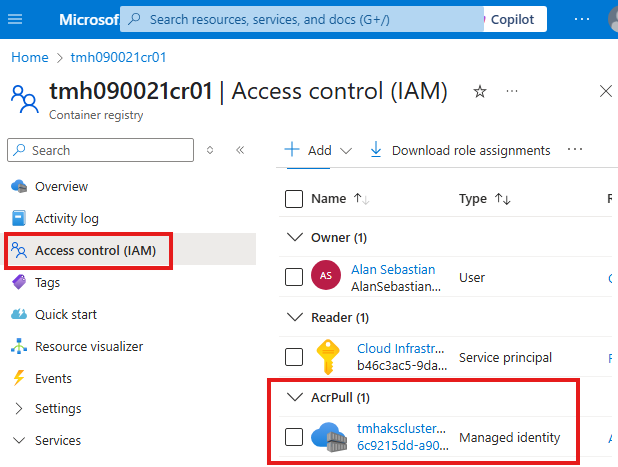Open the tmhakscluster... identity link
This screenshot has width=618, height=467.
tap(401, 428)
